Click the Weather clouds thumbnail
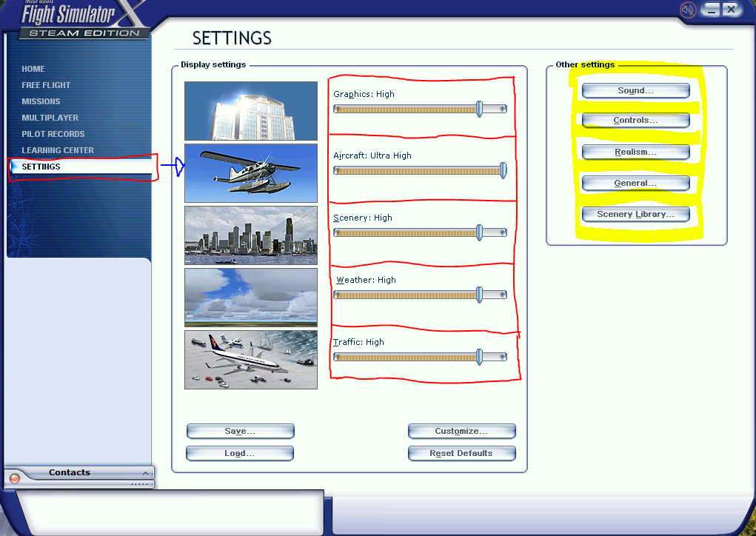Image resolution: width=756 pixels, height=536 pixels. (251, 298)
